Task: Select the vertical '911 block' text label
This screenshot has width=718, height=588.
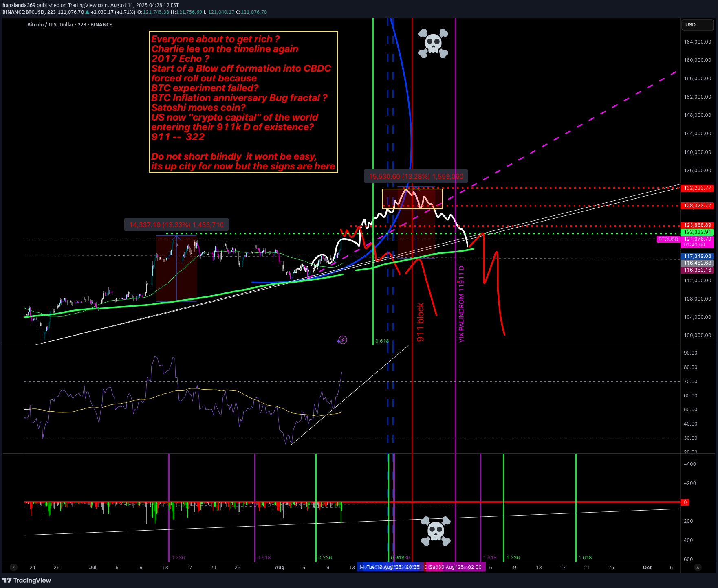Action: coord(421,322)
